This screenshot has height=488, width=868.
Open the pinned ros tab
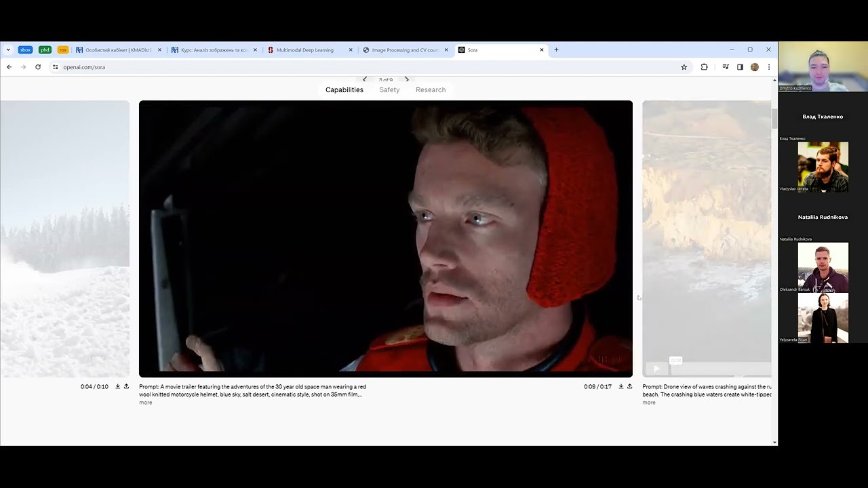(63, 49)
